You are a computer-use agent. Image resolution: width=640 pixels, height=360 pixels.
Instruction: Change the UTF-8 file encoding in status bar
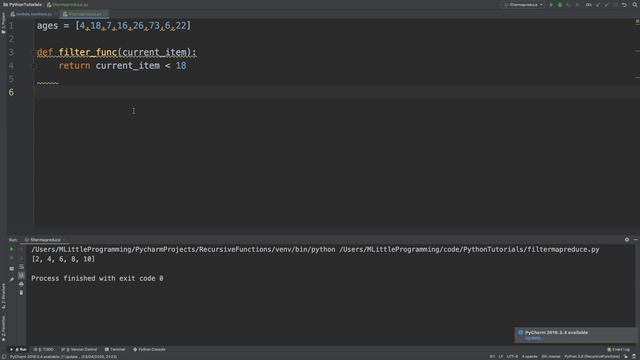click(x=512, y=357)
